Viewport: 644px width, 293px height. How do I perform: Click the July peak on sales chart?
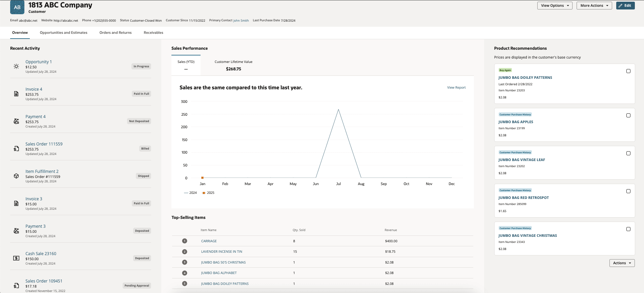click(338, 109)
